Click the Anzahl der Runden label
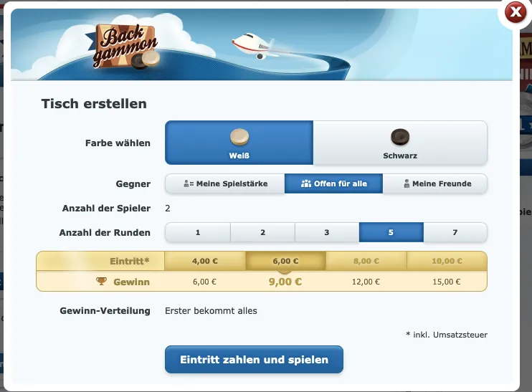The width and height of the screenshot is (532, 392). (105, 233)
